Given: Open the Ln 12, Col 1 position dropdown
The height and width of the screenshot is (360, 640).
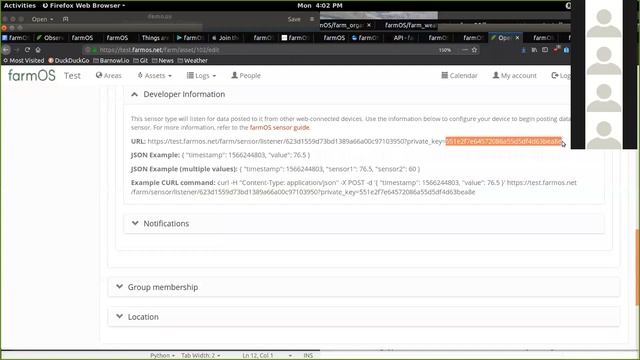Looking at the screenshot, I should [267, 356].
